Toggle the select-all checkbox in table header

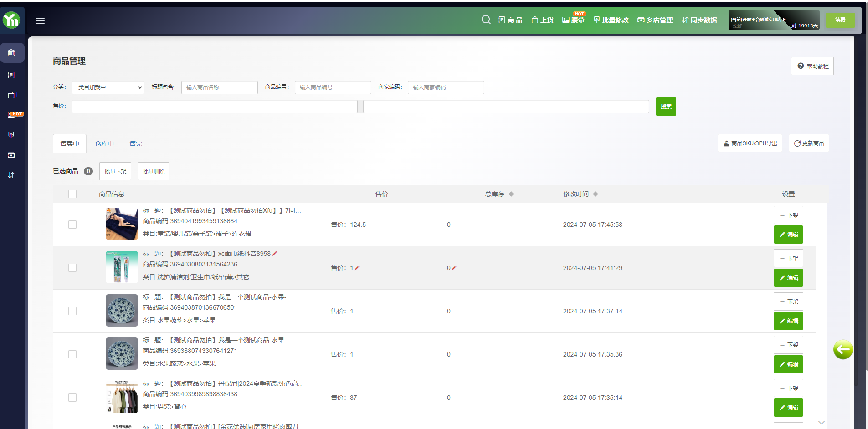72,194
